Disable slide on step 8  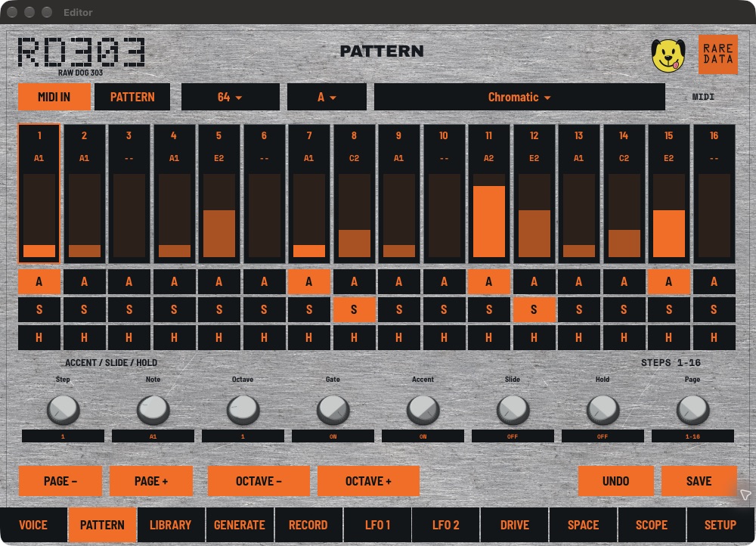pos(354,309)
